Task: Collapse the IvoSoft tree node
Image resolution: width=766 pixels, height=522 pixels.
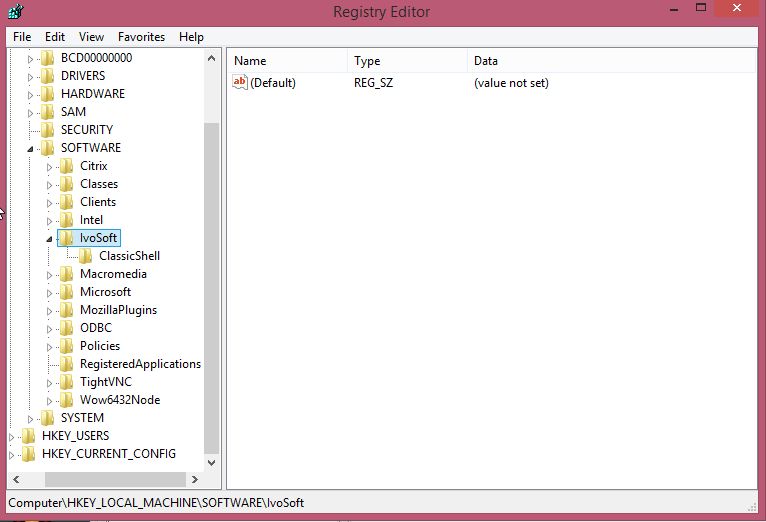Action: 49,239
